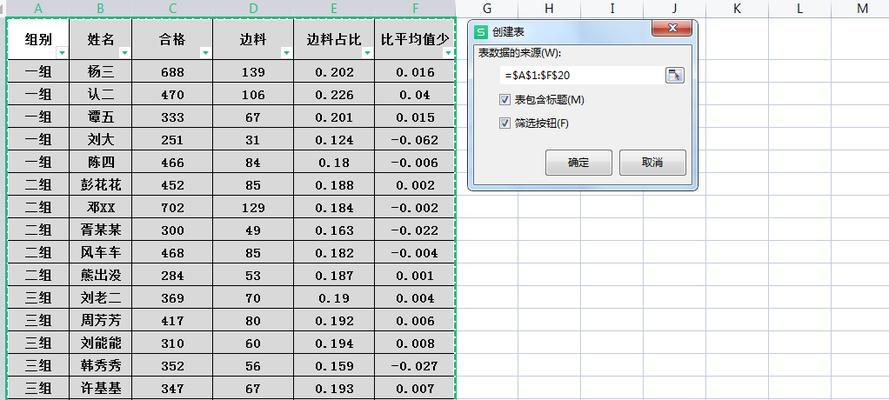Viewport: 889px width, 400px height.
Task: Close the 创建表 dialog
Action: pyautogui.click(x=671, y=28)
